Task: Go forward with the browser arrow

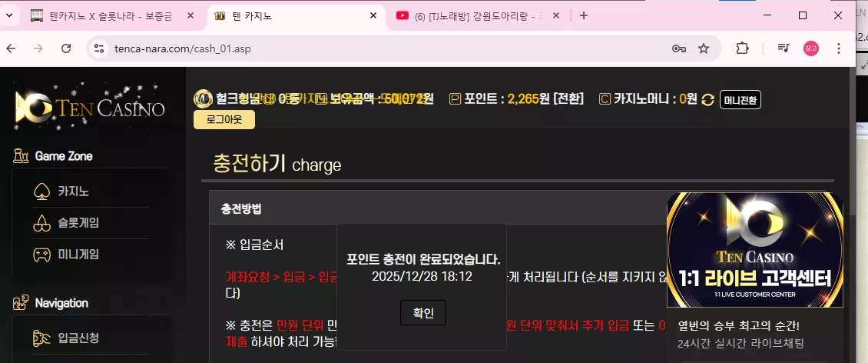Action: click(38, 48)
